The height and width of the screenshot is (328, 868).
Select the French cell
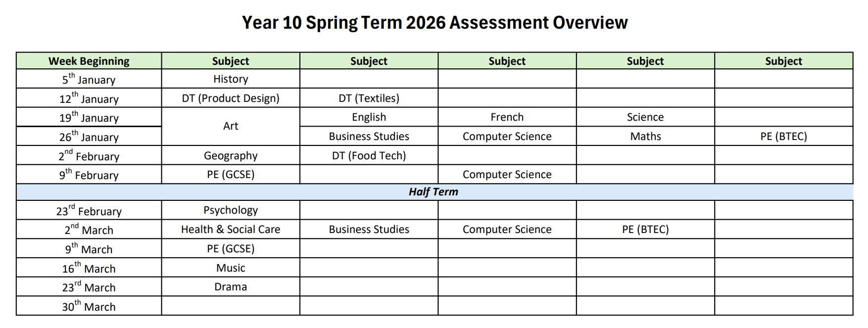click(507, 117)
